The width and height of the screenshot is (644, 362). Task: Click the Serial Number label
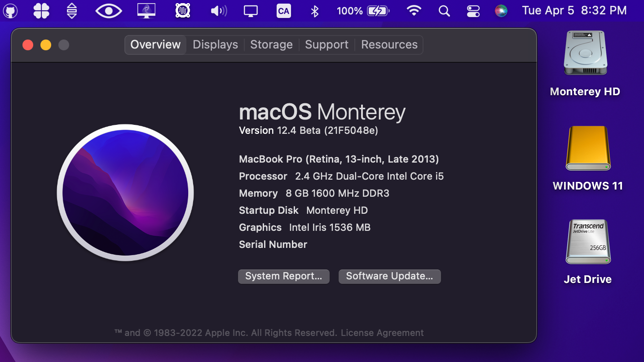(273, 244)
